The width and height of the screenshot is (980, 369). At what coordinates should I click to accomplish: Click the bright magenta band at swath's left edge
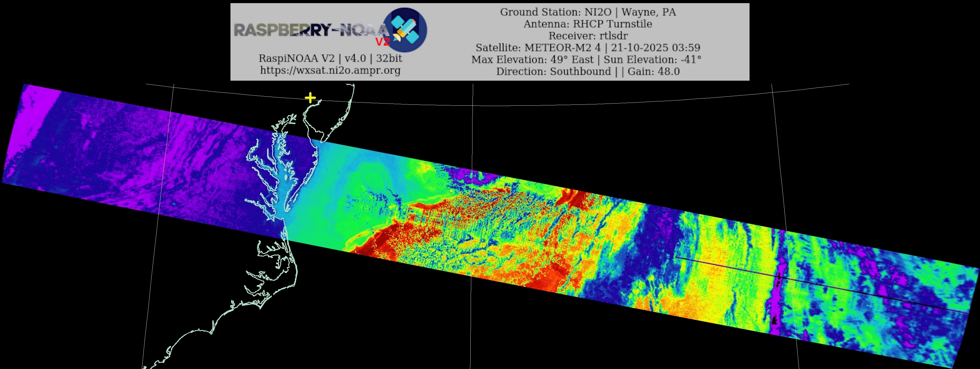tap(32, 122)
